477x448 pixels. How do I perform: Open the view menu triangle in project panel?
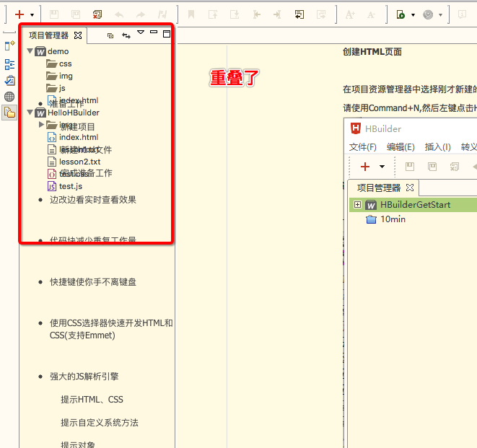[141, 32]
